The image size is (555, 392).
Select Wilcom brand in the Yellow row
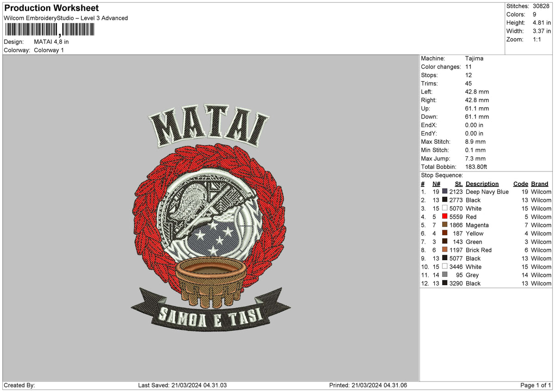coord(541,233)
